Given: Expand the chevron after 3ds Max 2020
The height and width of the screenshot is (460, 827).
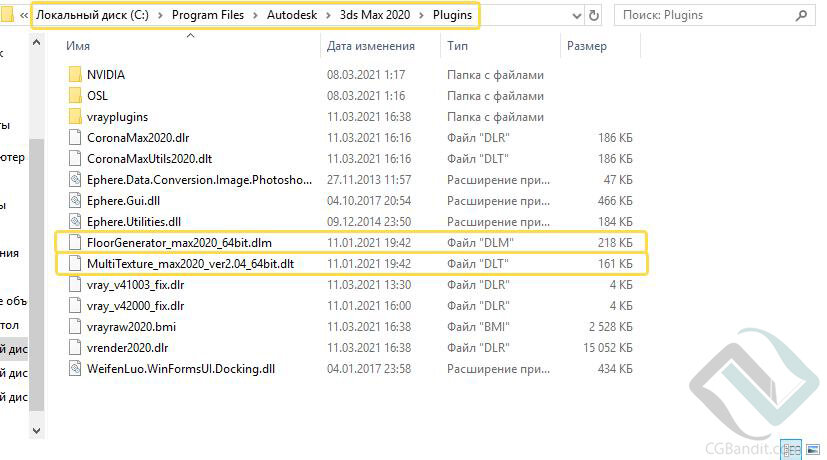Looking at the screenshot, I should 421,15.
